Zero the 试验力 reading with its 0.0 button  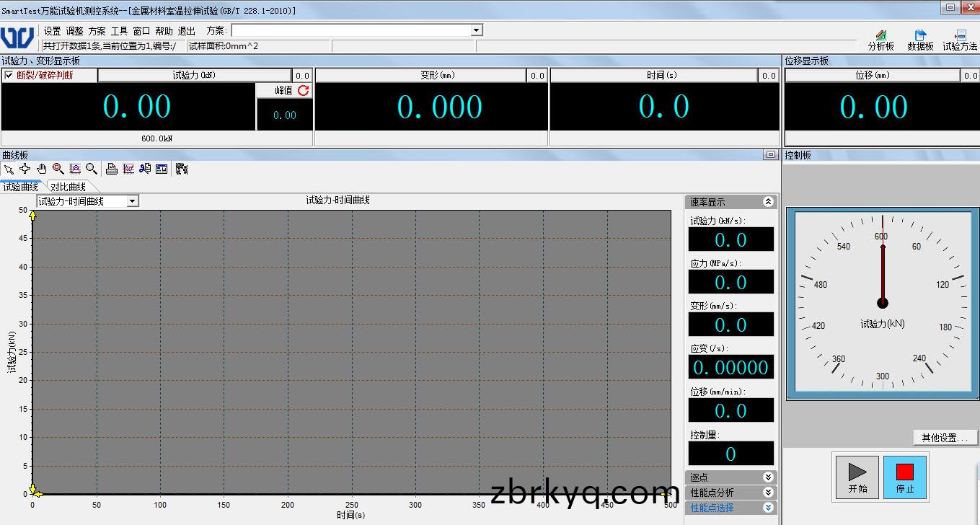click(x=303, y=75)
